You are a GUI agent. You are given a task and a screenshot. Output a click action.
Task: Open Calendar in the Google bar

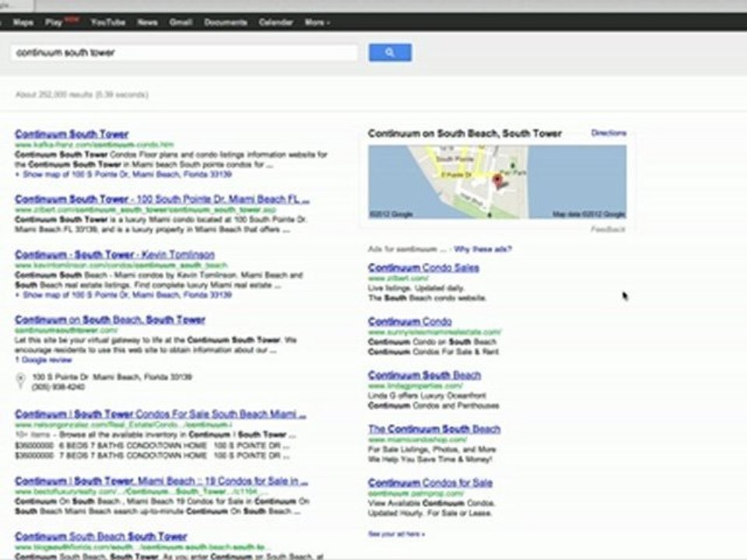click(275, 23)
